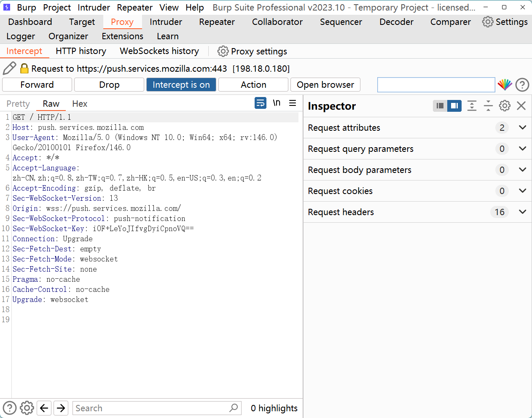Open Proxy settings

(x=252, y=51)
